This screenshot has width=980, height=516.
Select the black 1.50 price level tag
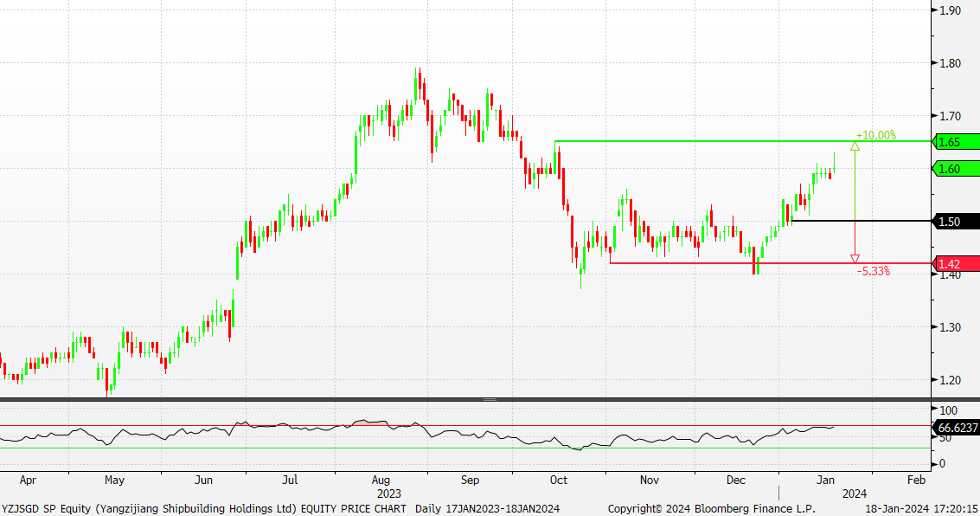click(956, 222)
